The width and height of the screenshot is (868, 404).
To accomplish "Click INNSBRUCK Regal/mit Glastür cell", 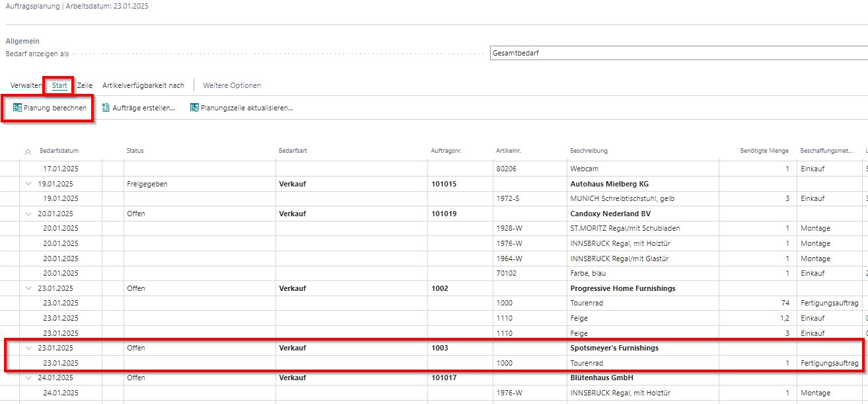I will (620, 259).
